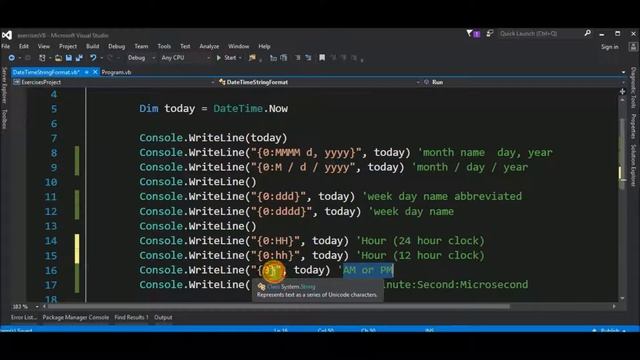Open the Help menu

coord(264,47)
